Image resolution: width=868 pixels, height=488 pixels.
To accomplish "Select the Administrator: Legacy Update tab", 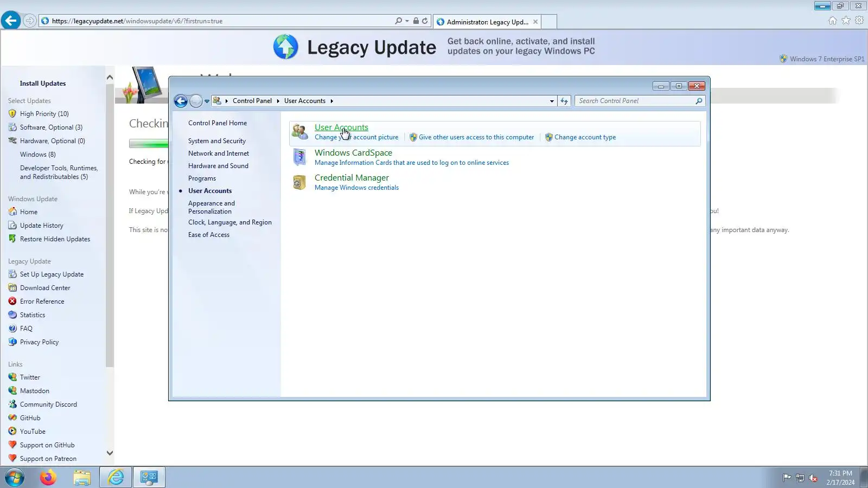I will click(487, 22).
